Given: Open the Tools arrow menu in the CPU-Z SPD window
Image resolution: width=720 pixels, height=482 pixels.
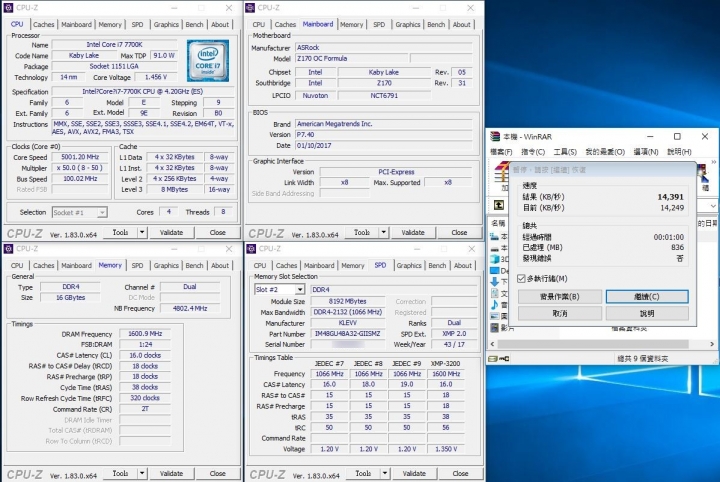Looking at the screenshot, I should click(385, 473).
